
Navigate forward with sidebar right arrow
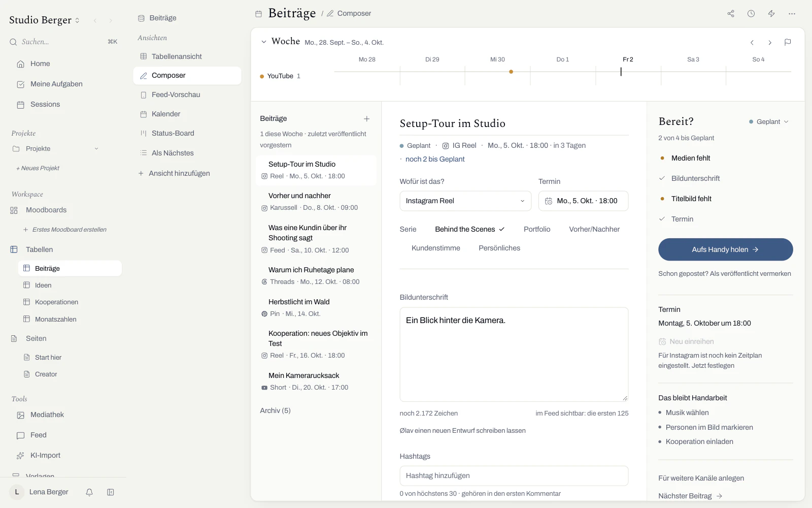[111, 20]
